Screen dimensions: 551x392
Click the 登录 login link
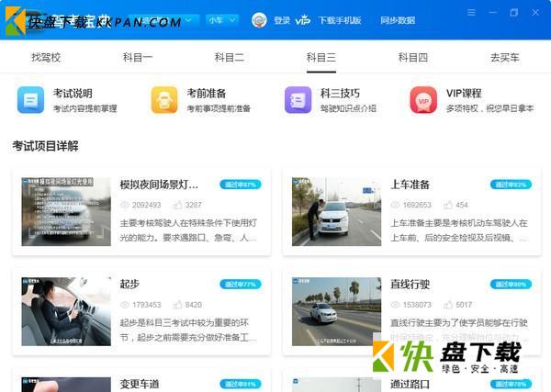pyautogui.click(x=282, y=20)
